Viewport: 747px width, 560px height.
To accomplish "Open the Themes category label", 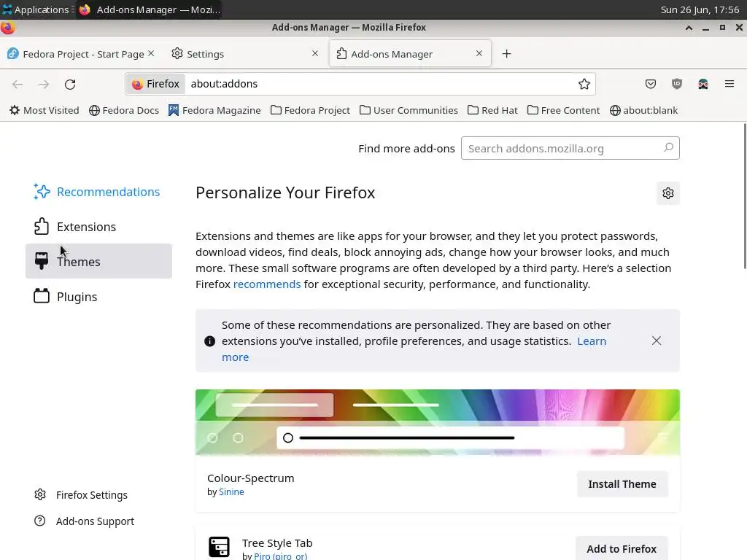I will coord(79,262).
